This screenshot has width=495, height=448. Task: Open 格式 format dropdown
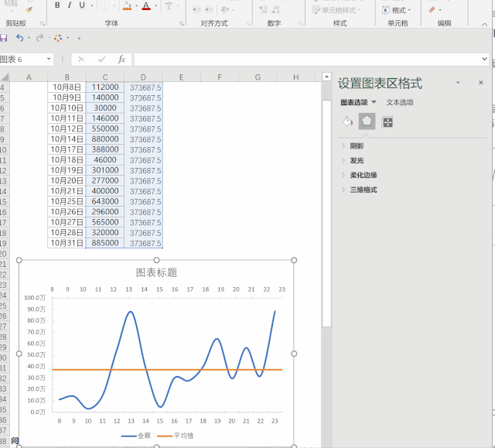click(396, 10)
